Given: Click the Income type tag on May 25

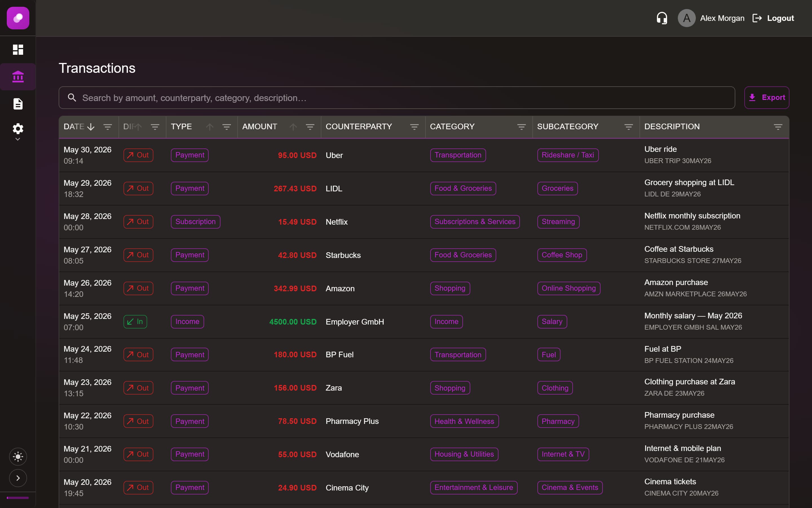Looking at the screenshot, I should (x=187, y=321).
